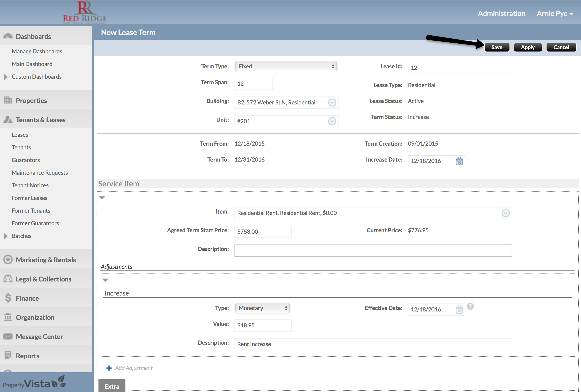Open the Increase Date calendar picker icon
Image resolution: width=581 pixels, height=392 pixels.
[459, 161]
